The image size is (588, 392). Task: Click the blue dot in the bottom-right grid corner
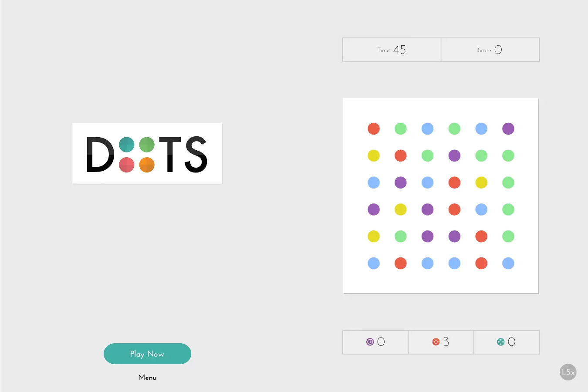point(508,263)
